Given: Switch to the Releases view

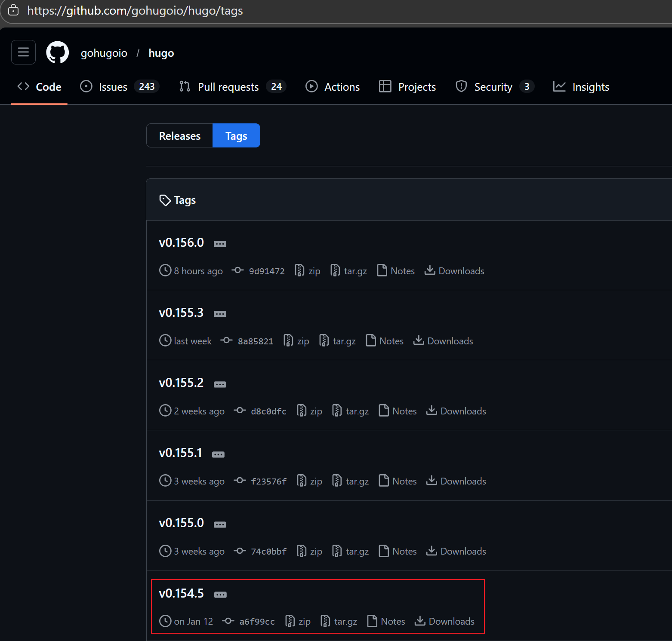Looking at the screenshot, I should 180,136.
